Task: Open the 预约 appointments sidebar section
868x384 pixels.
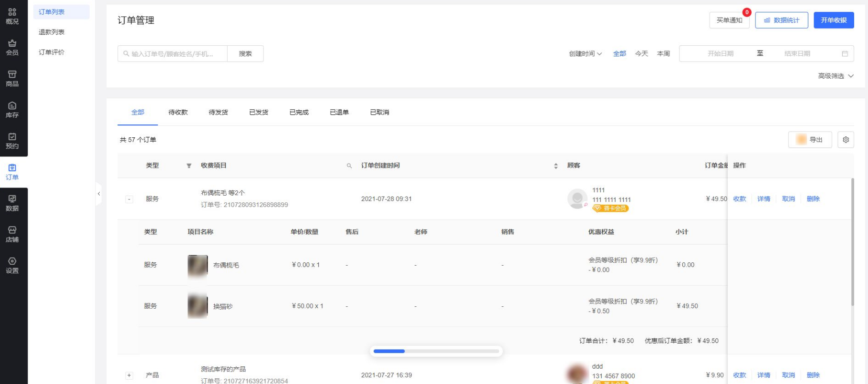Action: pyautogui.click(x=12, y=141)
